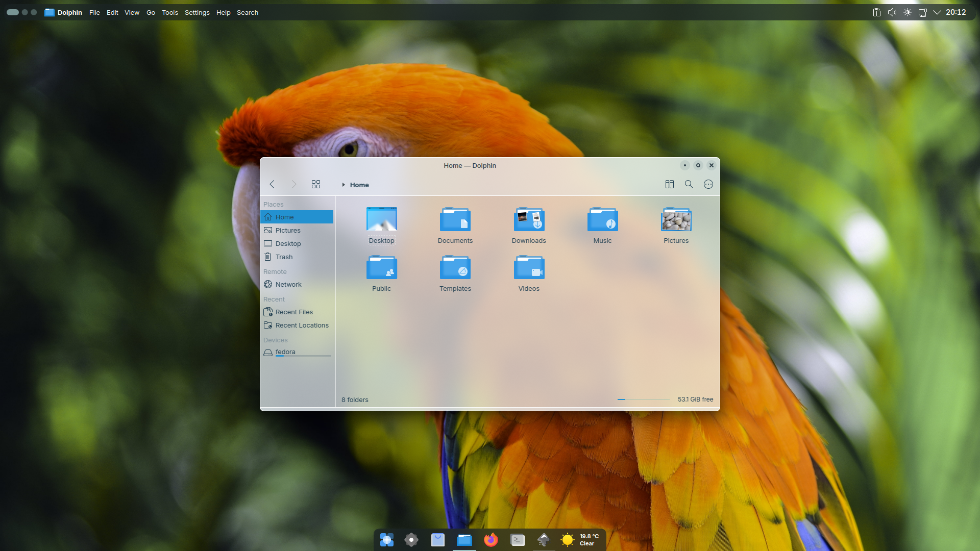
Task: Click the dock icon left of weather
Action: (x=544, y=539)
